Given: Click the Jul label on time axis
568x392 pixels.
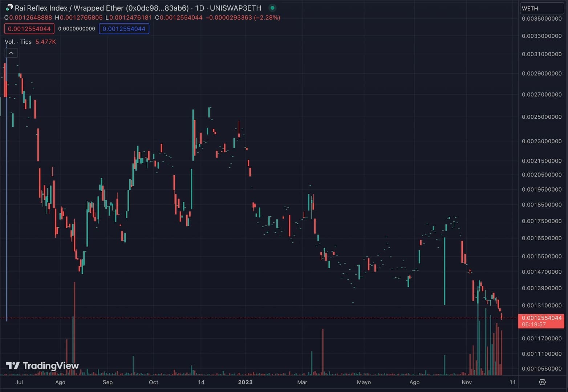Looking at the screenshot, I should [19, 382].
